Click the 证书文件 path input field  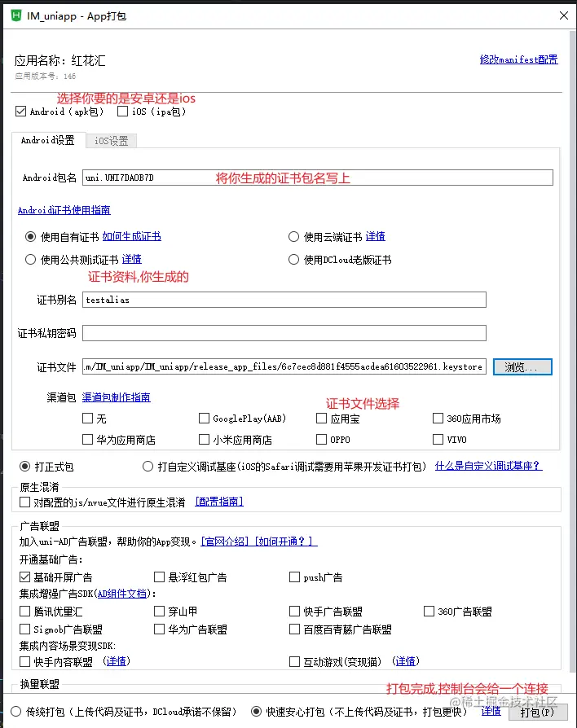[284, 366]
